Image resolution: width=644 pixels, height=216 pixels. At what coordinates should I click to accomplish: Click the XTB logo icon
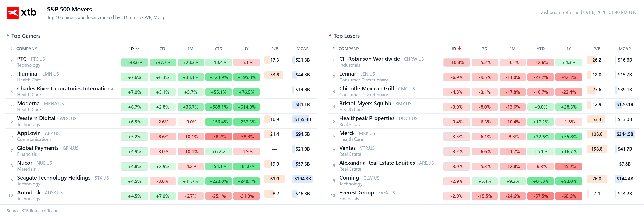[12, 13]
